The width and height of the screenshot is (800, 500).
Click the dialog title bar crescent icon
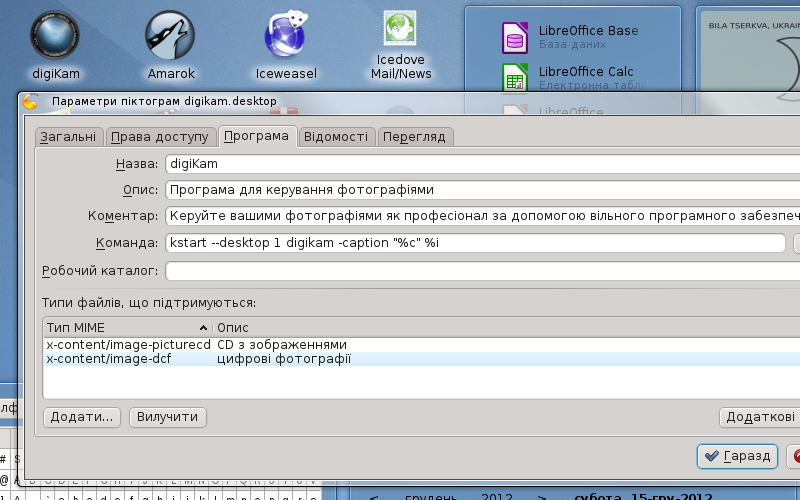31,102
